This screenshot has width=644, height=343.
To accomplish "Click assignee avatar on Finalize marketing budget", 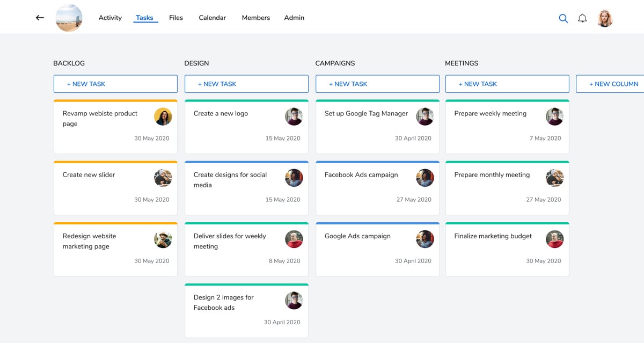I will click(554, 239).
